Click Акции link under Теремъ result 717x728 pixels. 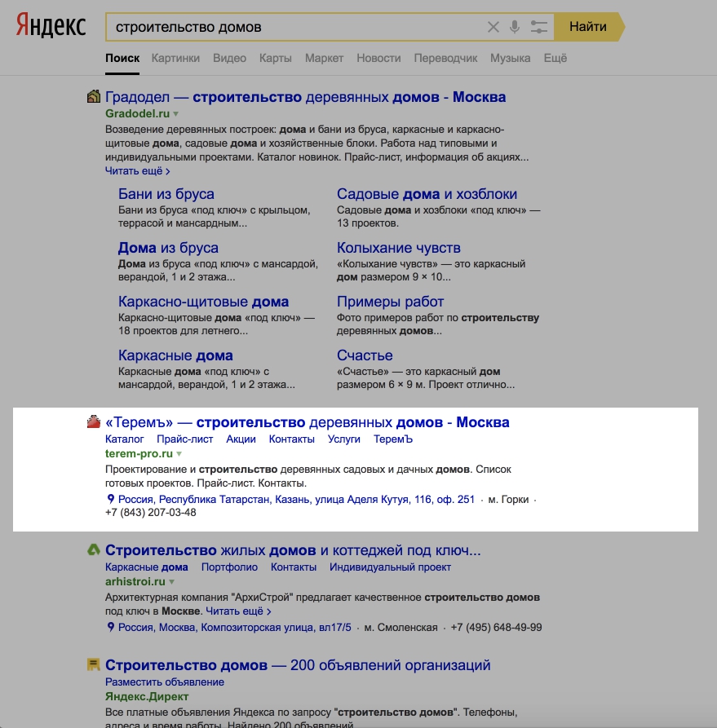[x=241, y=439]
